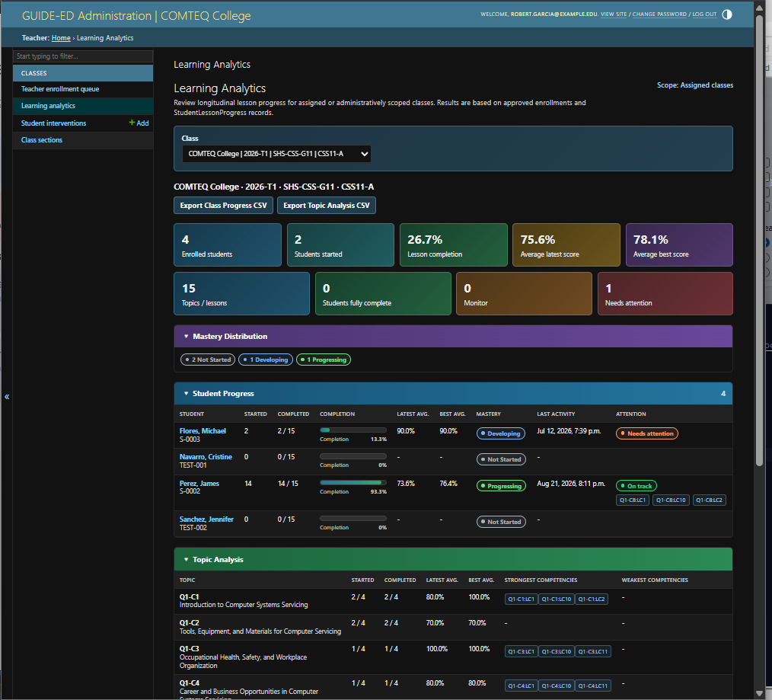Click the Enrolled students summary card
This screenshot has height=700, width=772.
click(228, 245)
